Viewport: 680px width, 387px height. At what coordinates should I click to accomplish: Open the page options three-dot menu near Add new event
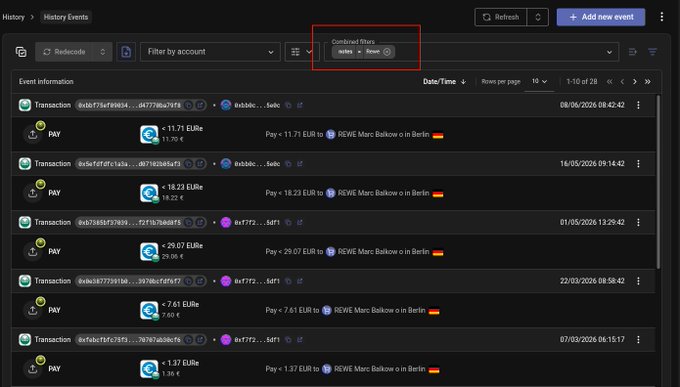pyautogui.click(x=661, y=17)
